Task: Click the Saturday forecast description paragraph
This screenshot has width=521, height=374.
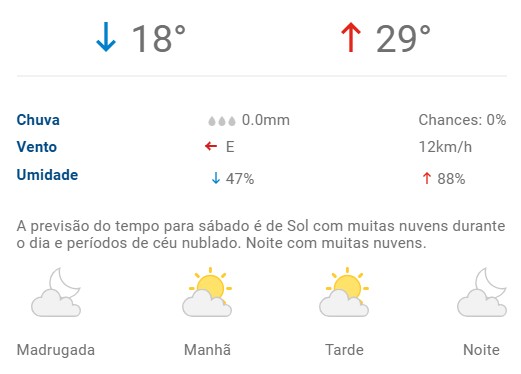Action: pyautogui.click(x=261, y=234)
